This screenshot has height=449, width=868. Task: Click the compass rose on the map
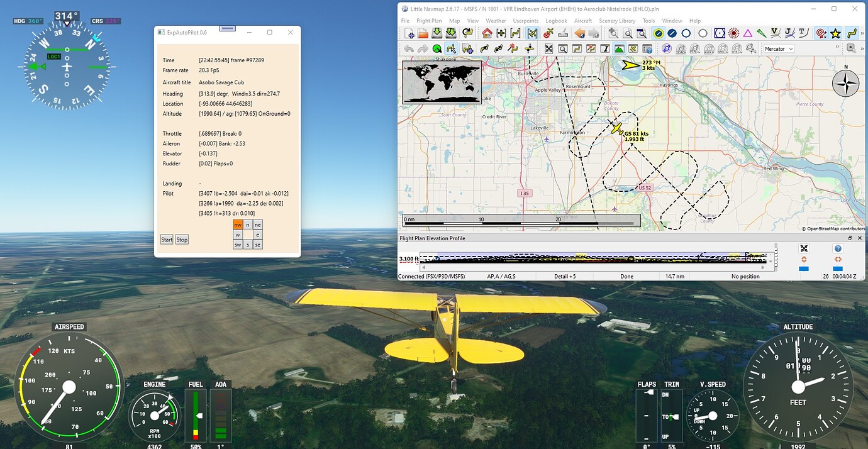(x=846, y=83)
